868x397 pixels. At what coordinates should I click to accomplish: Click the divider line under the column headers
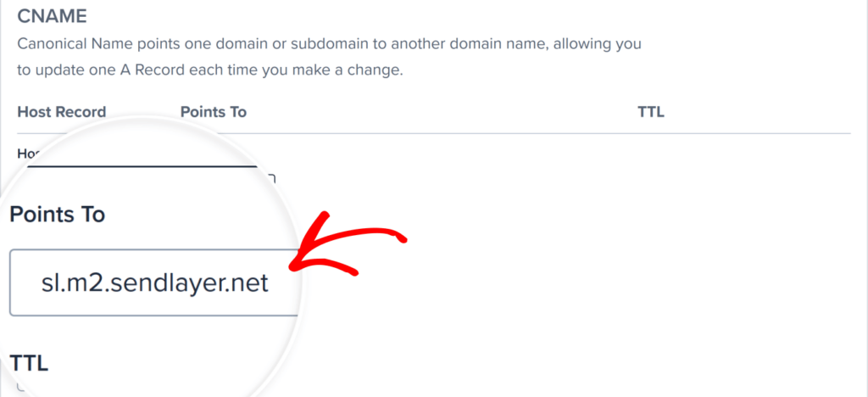509,133
